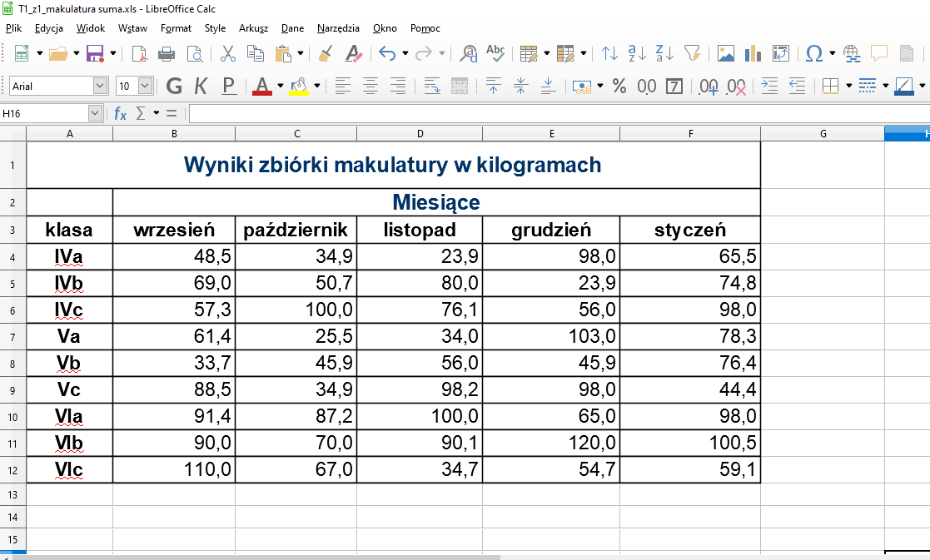The height and width of the screenshot is (560, 930).
Task: Click Add Decimal Place button
Action: pos(709,87)
